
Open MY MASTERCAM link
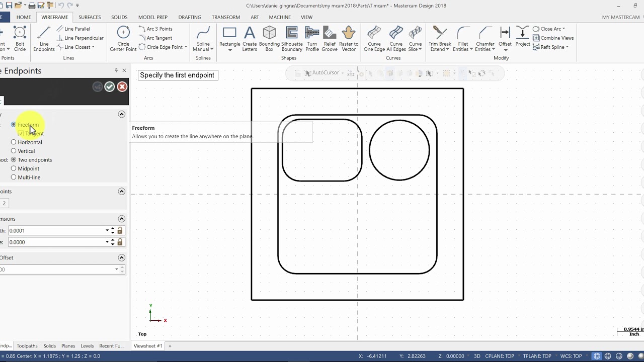pos(621,17)
